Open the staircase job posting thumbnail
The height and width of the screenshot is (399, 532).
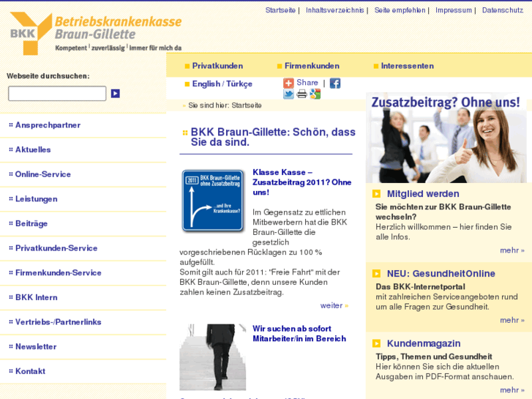pos(213,357)
